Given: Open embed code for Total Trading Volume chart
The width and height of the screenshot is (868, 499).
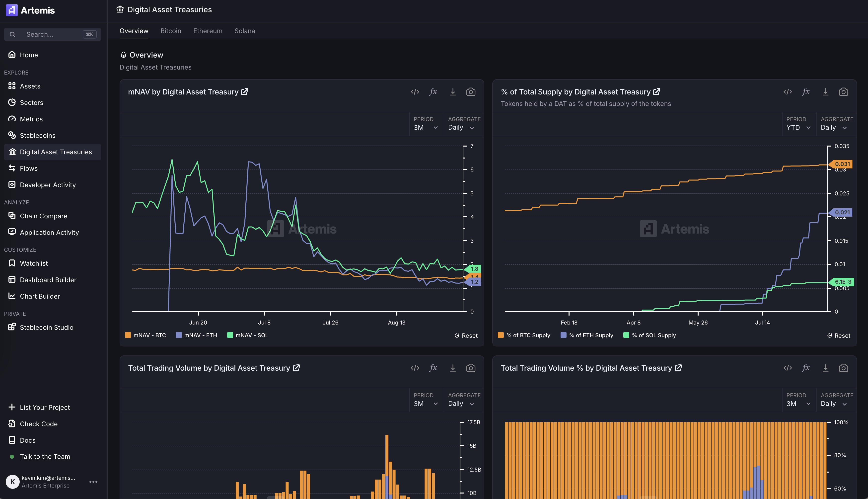Looking at the screenshot, I should point(415,368).
